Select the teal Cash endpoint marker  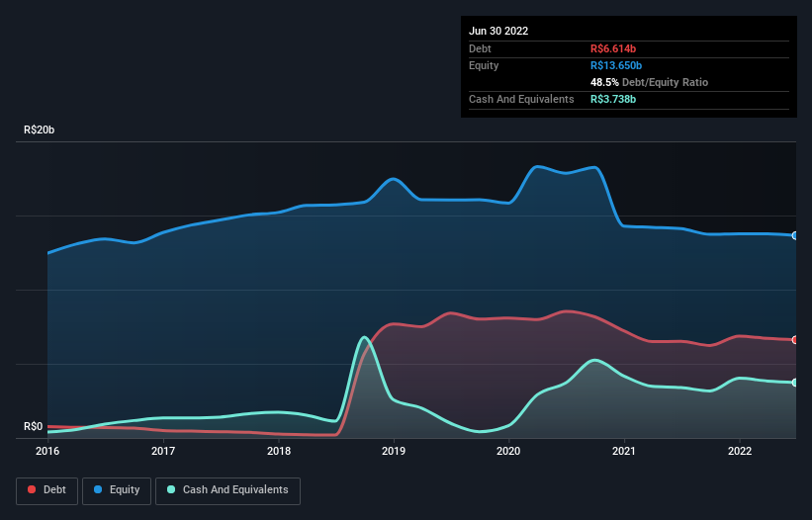pyautogui.click(x=795, y=383)
